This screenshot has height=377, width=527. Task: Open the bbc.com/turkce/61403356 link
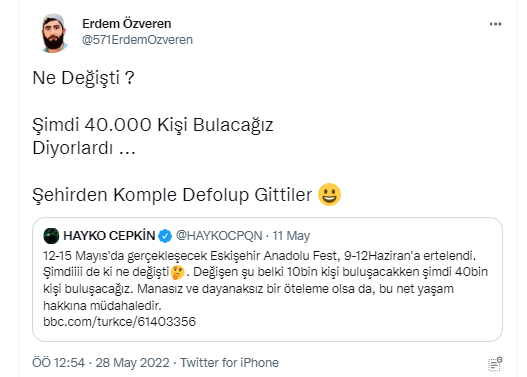pyautogui.click(x=119, y=322)
